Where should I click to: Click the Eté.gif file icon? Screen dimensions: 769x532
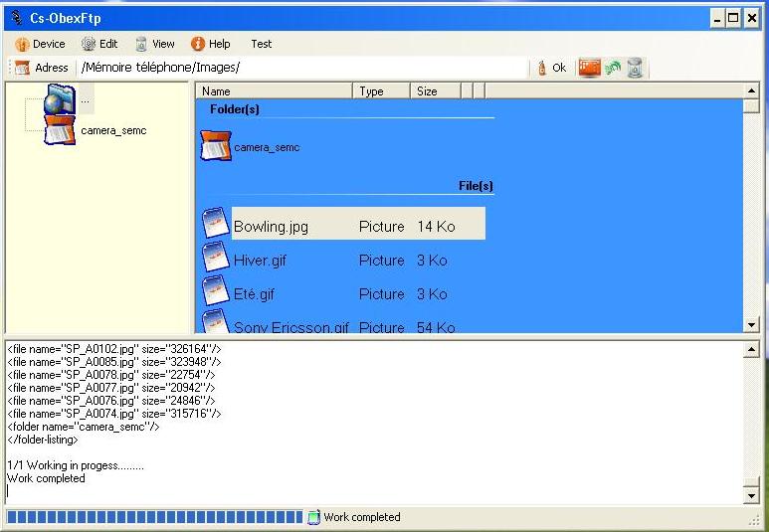point(216,292)
